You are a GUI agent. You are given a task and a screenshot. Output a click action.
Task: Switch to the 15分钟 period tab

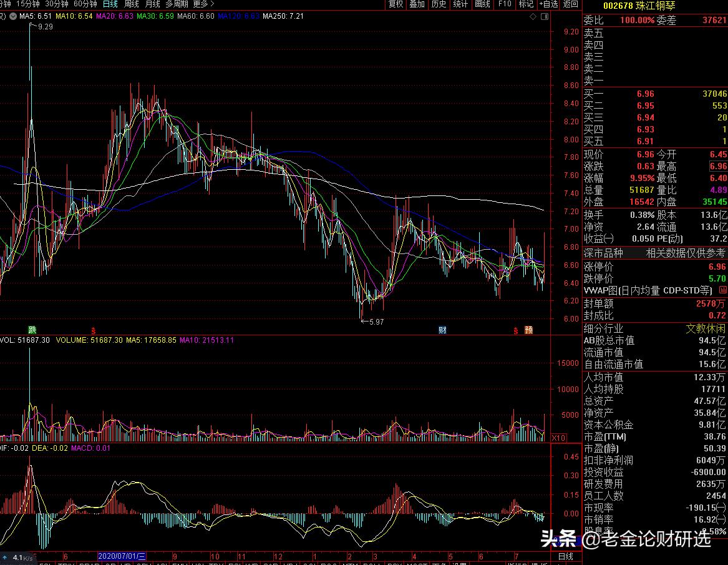pyautogui.click(x=28, y=4)
